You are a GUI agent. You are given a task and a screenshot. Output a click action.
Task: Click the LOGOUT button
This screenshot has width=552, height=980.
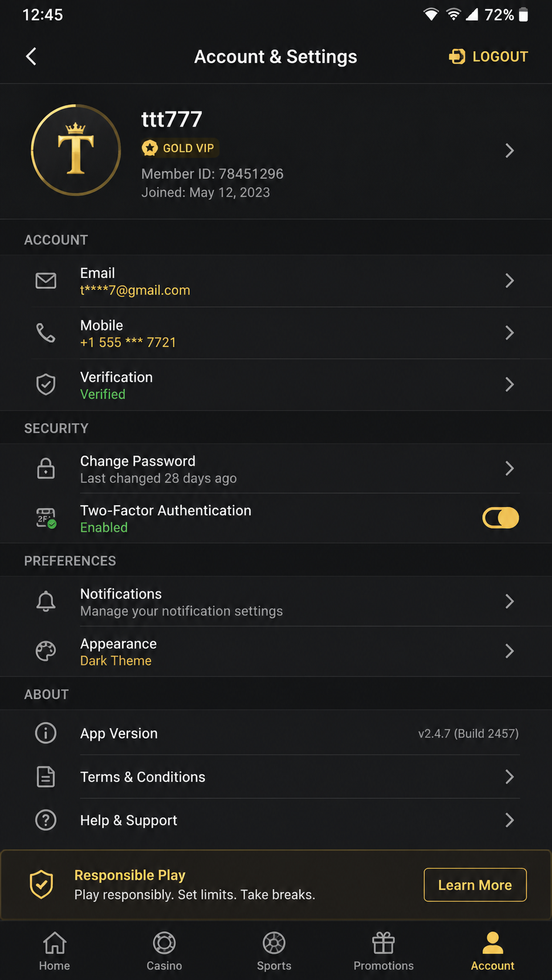[489, 56]
